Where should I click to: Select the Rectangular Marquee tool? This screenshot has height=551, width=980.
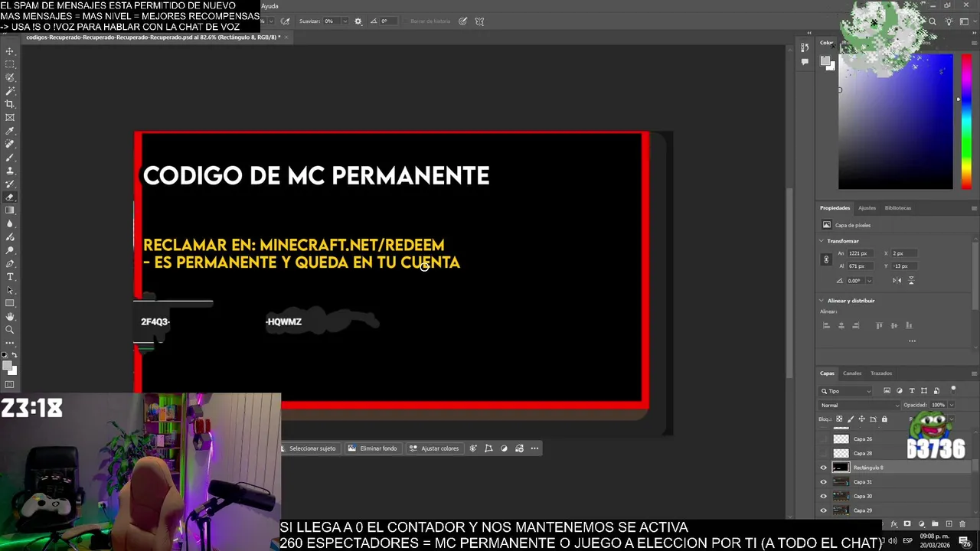(x=10, y=64)
